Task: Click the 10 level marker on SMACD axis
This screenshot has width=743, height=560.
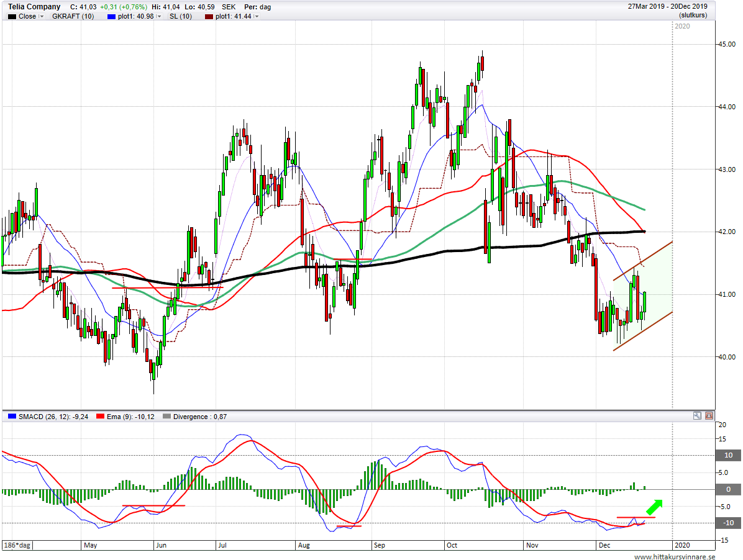Action: point(729,455)
